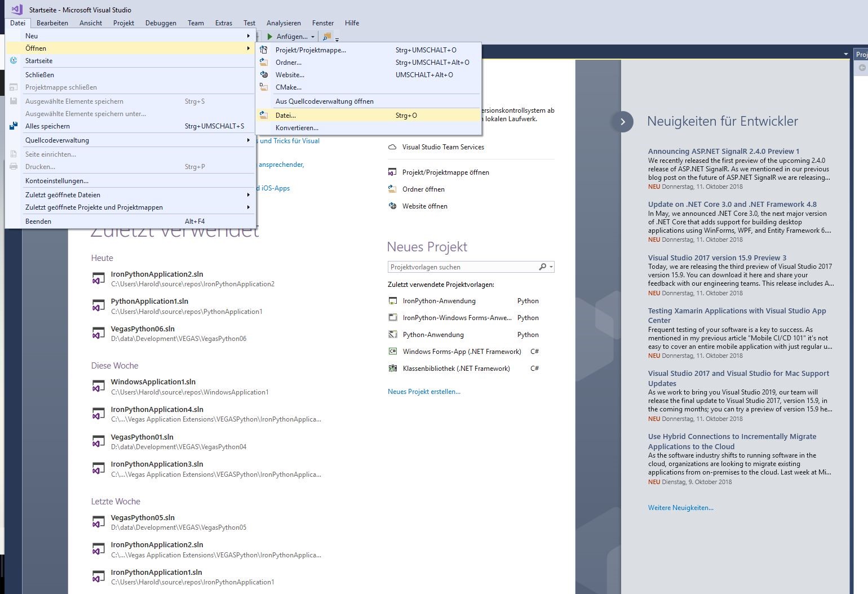Click the Ordner öffnen folder icon
This screenshot has height=594, width=868.
[392, 189]
